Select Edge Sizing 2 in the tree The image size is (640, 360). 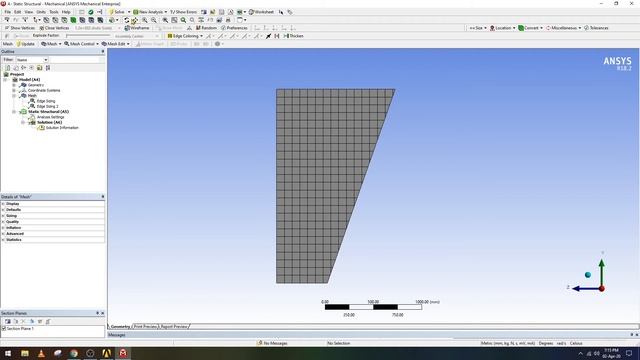[47, 106]
